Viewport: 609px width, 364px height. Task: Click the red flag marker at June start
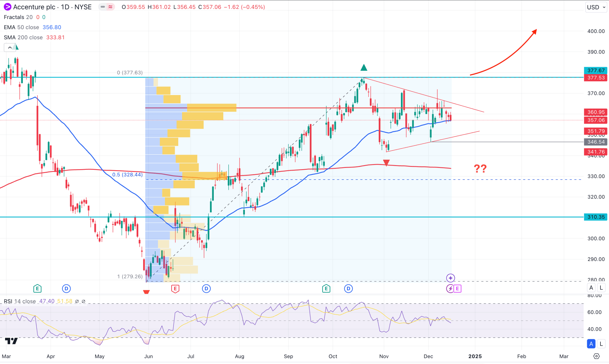[x=146, y=292]
